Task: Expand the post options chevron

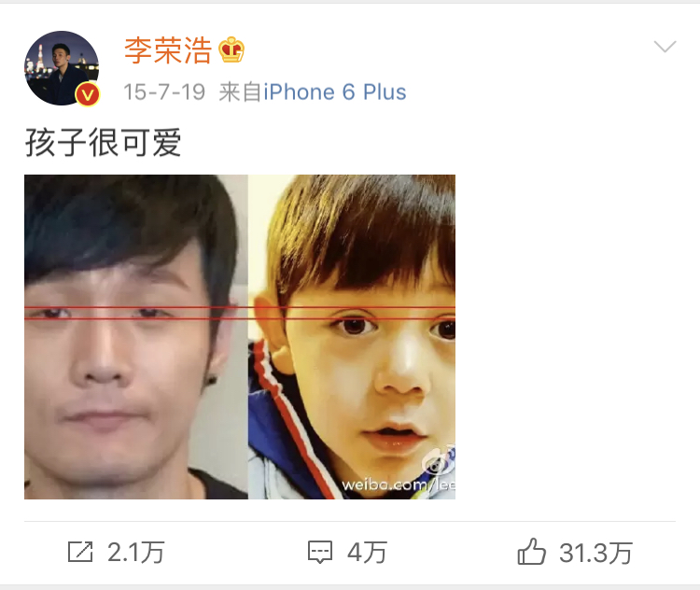Action: point(665,47)
